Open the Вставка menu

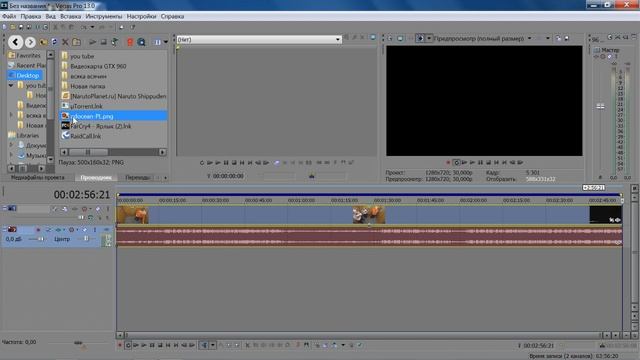[x=71, y=16]
